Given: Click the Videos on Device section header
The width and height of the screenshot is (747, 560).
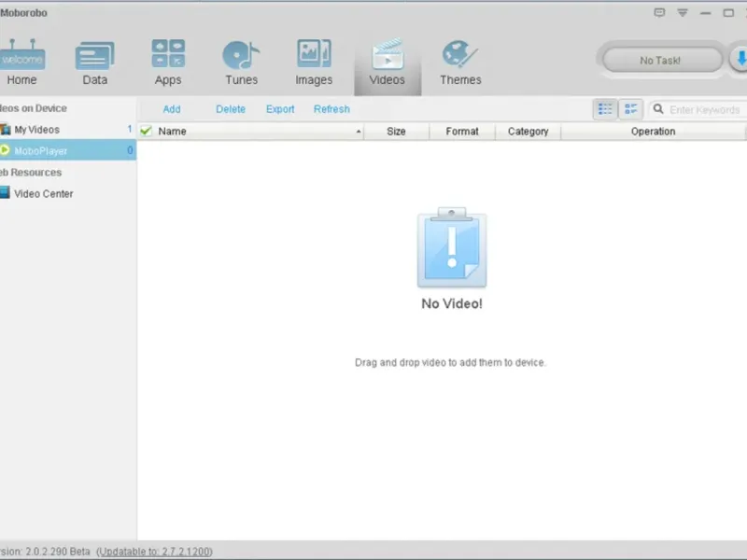Looking at the screenshot, I should coord(34,108).
